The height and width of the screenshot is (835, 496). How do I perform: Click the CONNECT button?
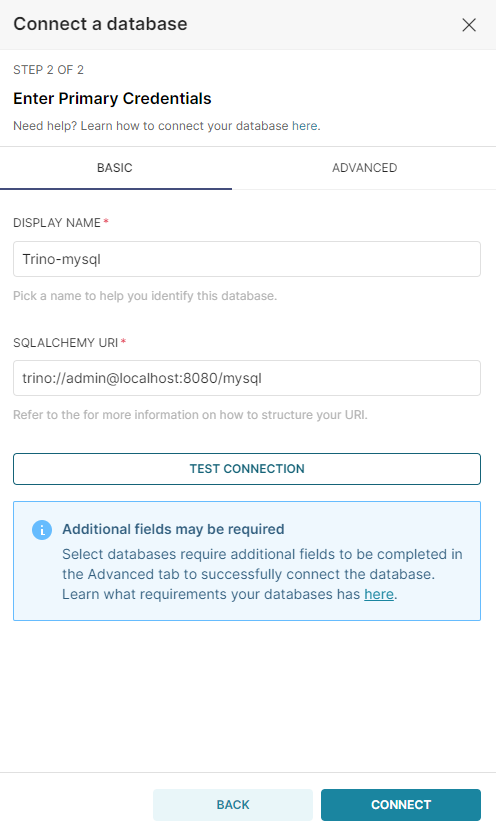pos(401,805)
